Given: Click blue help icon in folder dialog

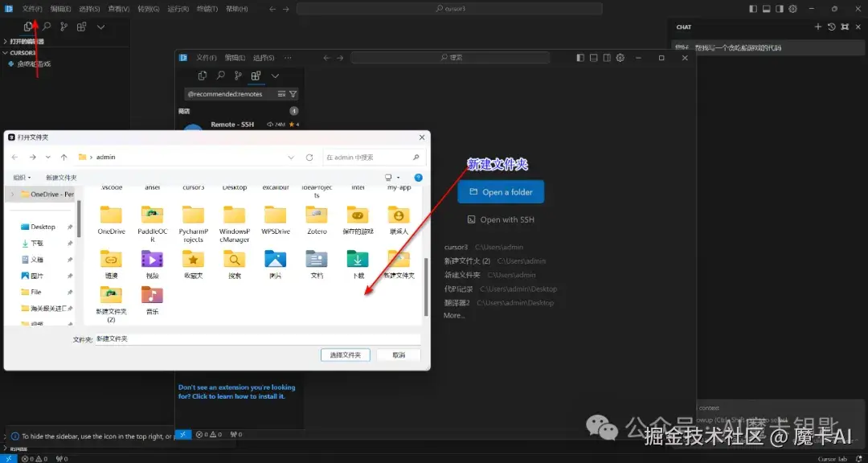Looking at the screenshot, I should 419,177.
